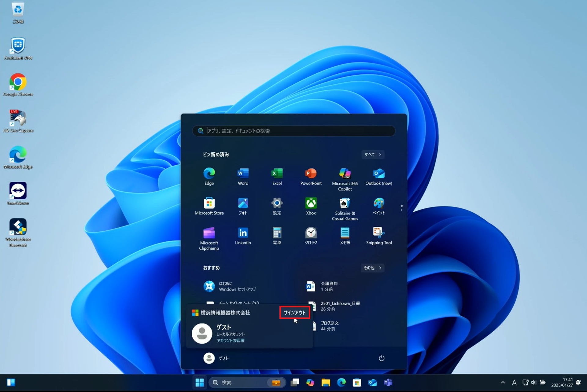This screenshot has height=392, width=587.
Task: Click the taskbar Start button
Action: pyautogui.click(x=200, y=383)
